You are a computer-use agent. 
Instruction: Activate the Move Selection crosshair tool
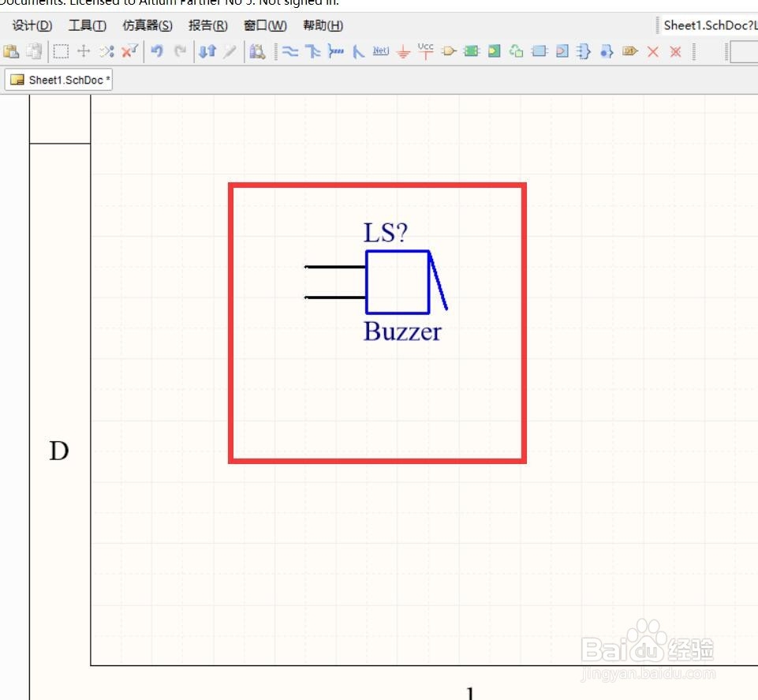point(84,51)
